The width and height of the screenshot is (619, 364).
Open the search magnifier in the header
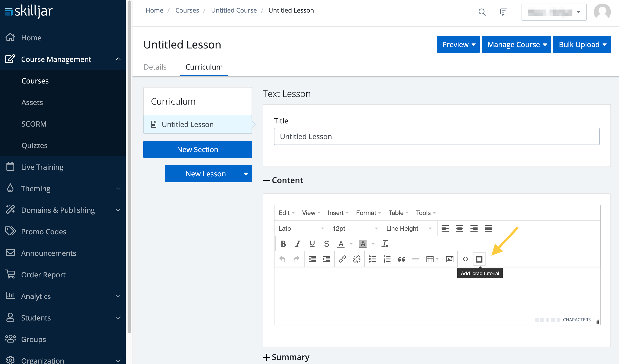[482, 12]
